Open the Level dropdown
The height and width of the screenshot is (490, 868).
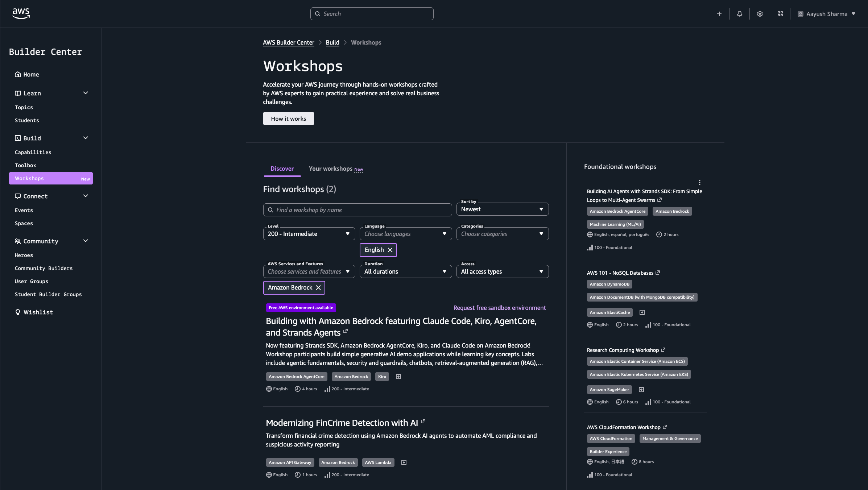[x=309, y=234]
